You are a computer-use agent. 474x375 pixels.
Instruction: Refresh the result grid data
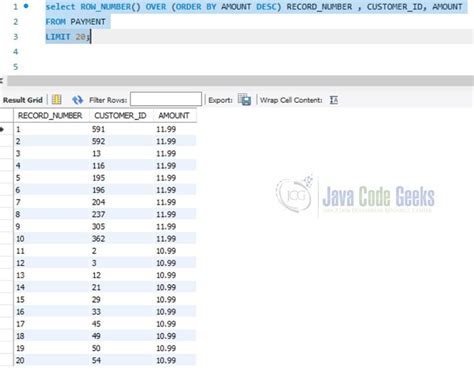click(x=77, y=100)
